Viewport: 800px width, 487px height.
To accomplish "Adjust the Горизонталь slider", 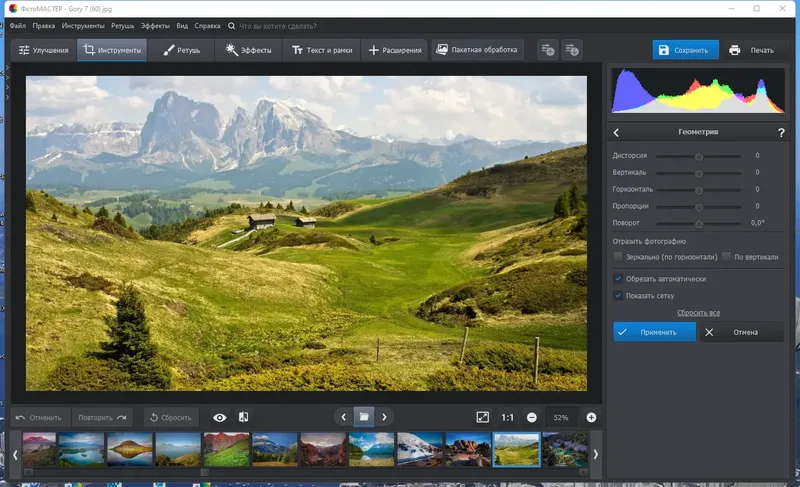I will [698, 190].
